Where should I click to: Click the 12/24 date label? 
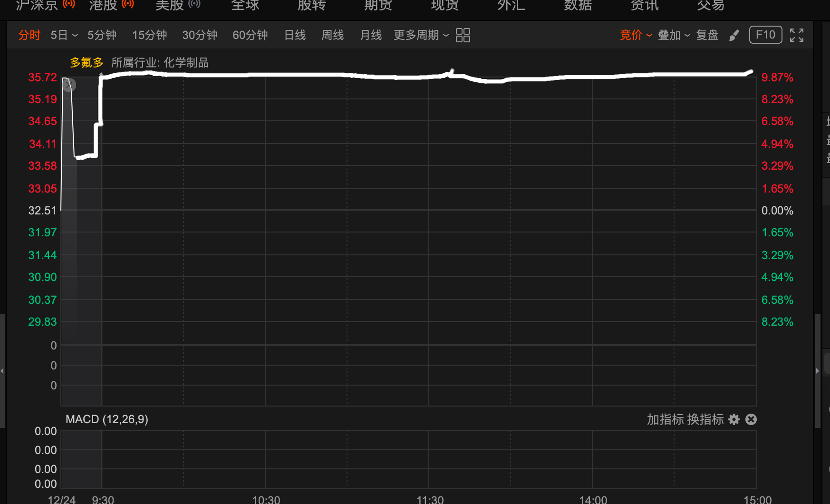(x=62, y=500)
